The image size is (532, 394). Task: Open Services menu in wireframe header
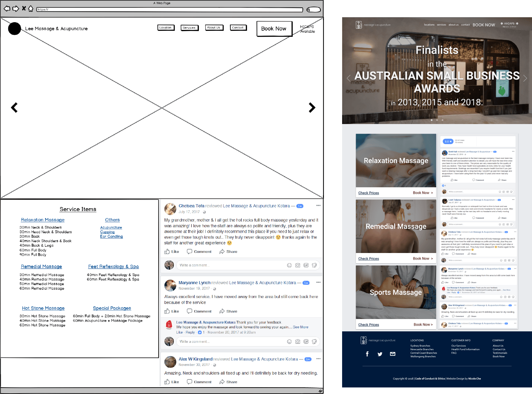click(189, 28)
